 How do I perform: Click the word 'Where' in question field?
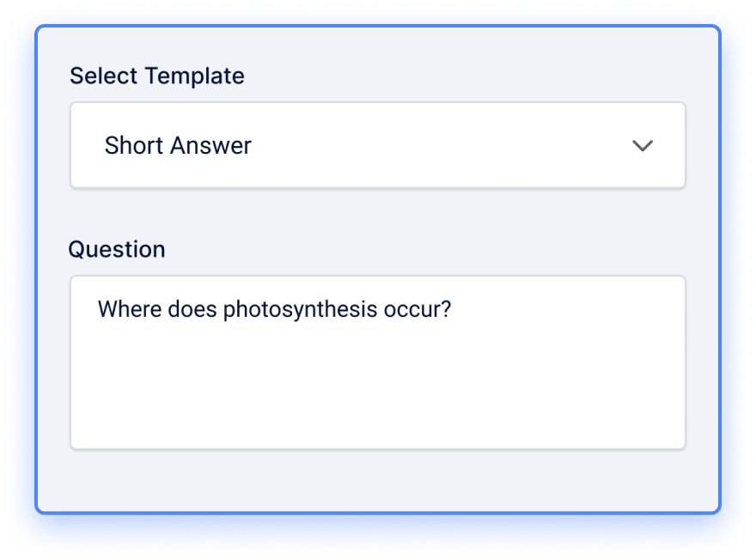(130, 309)
